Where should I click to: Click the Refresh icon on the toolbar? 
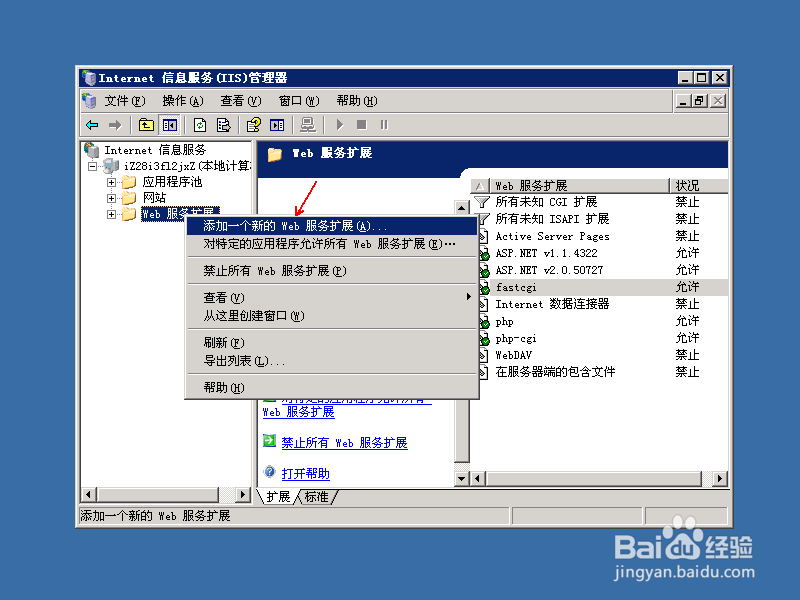[x=200, y=124]
